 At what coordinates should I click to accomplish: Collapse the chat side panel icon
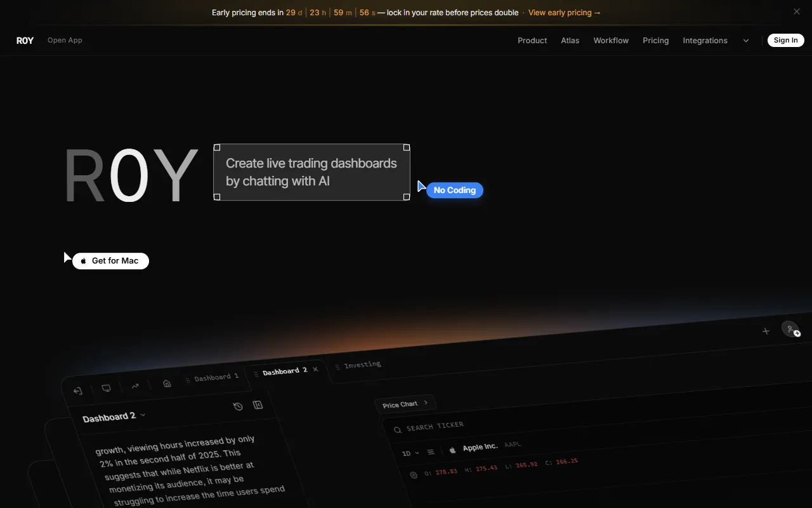point(258,404)
